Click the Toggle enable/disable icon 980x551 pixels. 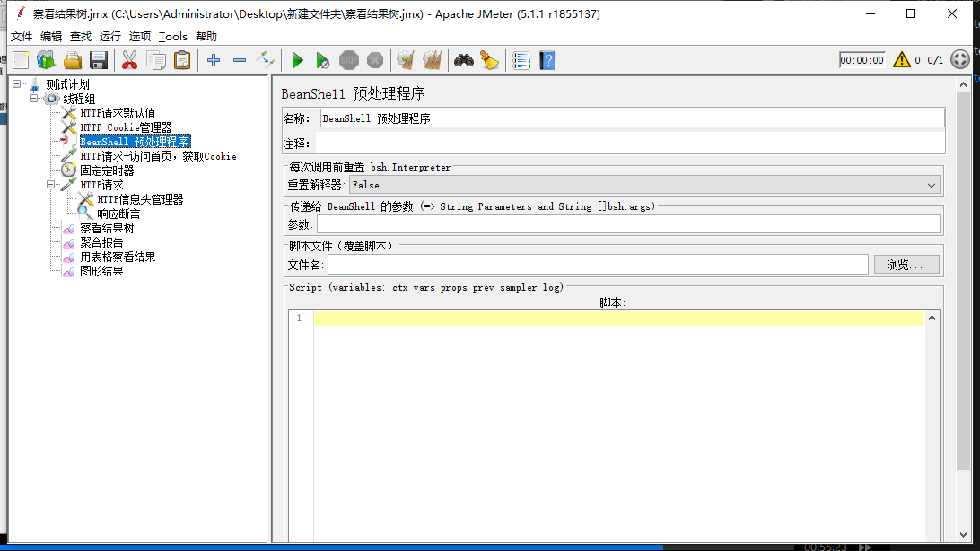[266, 61]
